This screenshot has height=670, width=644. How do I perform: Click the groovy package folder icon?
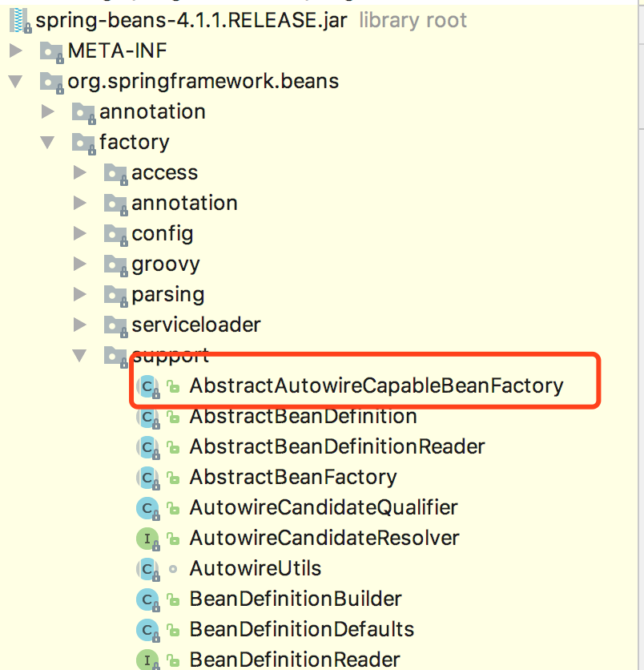tap(115, 265)
